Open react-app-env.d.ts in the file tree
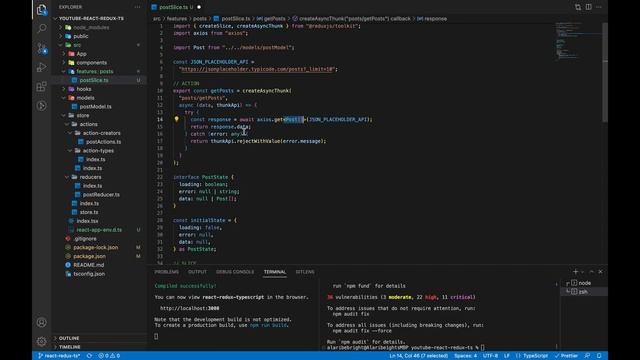Viewport: 640px width, 360px height. 99,230
